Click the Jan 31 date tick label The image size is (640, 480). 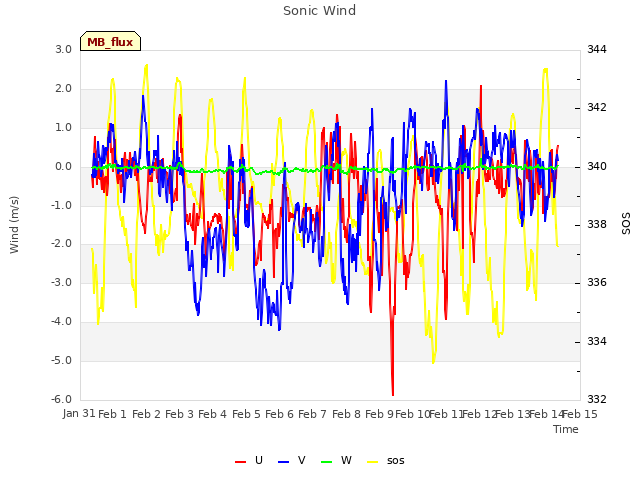coord(79,413)
